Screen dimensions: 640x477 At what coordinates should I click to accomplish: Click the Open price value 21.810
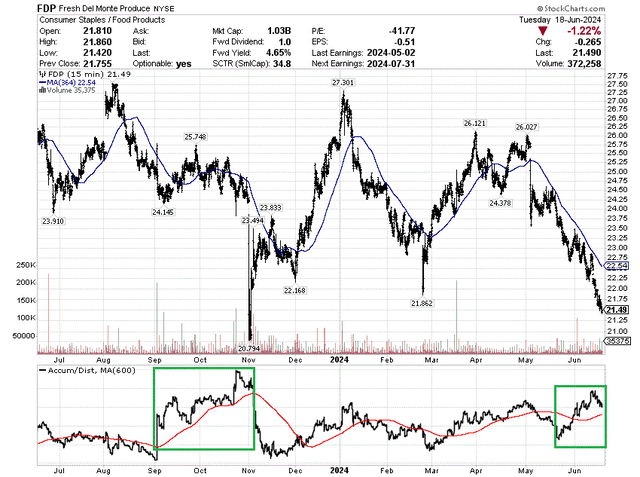coord(97,31)
